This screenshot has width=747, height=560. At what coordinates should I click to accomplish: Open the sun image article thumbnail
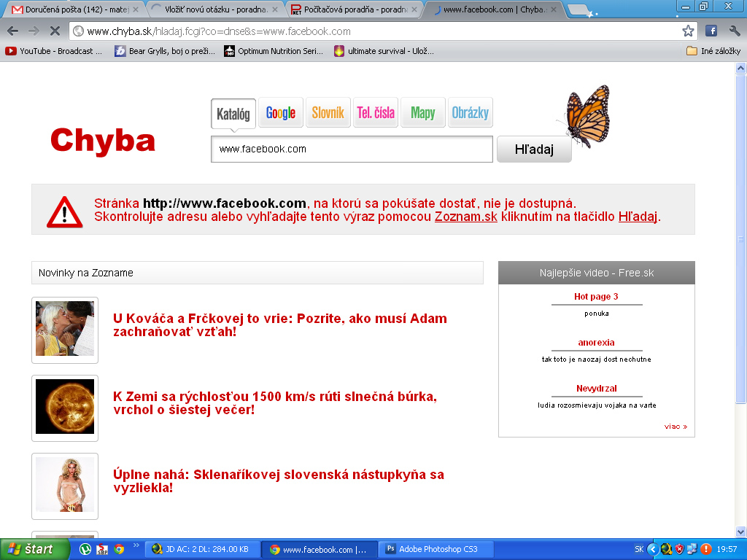65,408
